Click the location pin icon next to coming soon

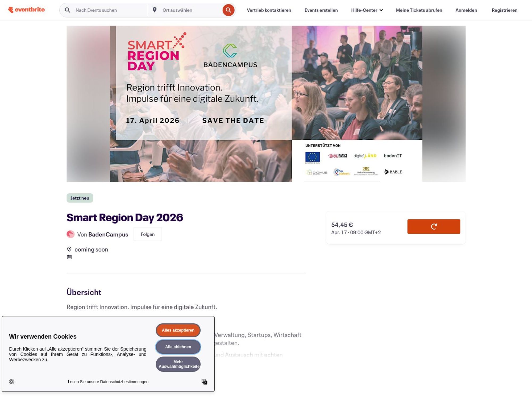point(69,249)
